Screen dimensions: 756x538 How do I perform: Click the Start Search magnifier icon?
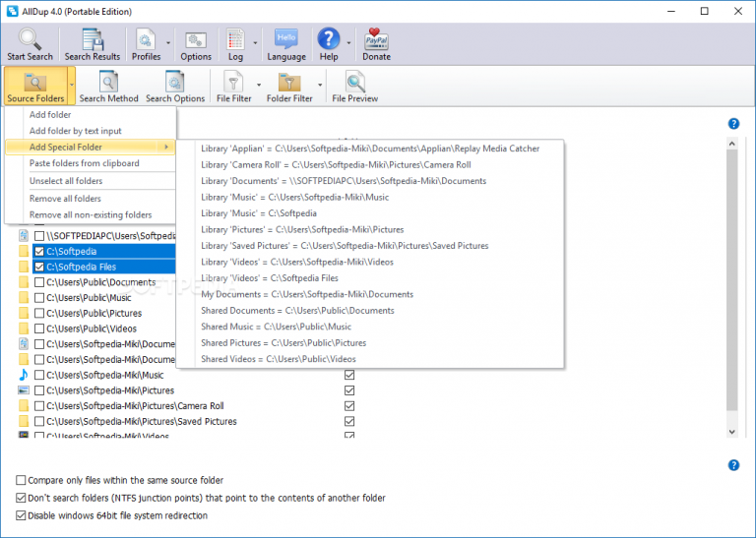pyautogui.click(x=30, y=39)
